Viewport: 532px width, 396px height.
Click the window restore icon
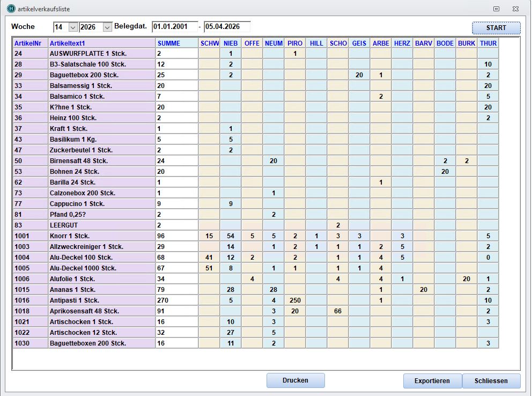click(x=496, y=9)
